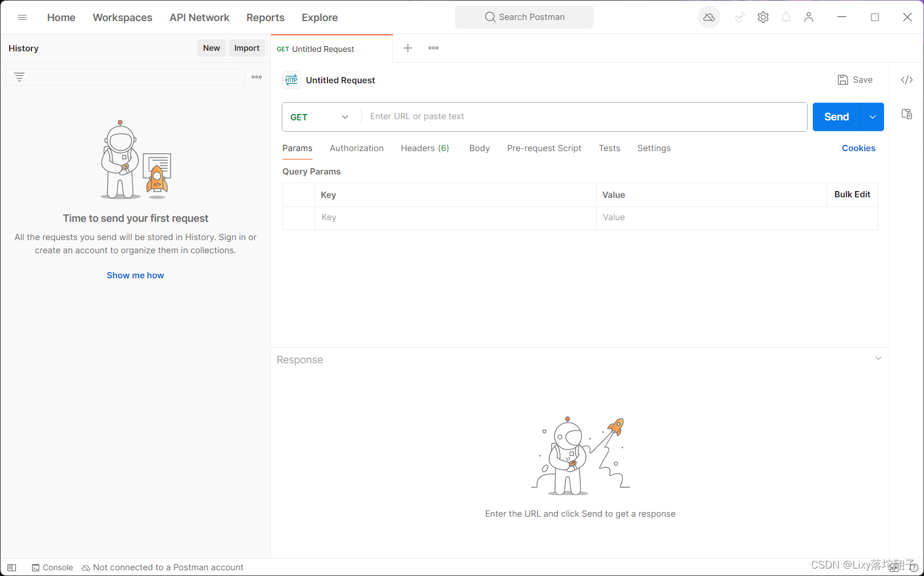Screen dimensions: 924x576
Task: Click the Key input cell
Action: (x=456, y=218)
